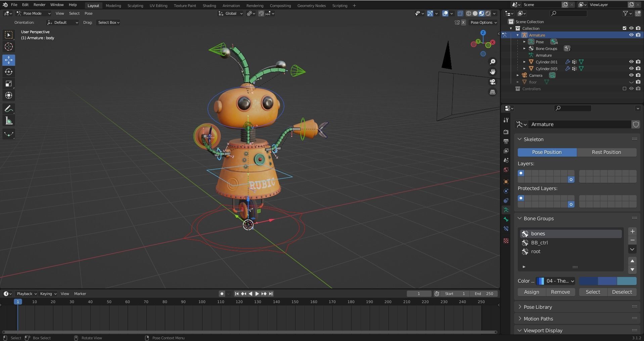Open the Drag Select Box dropdown
Screen dimensions: 644x341
click(x=108, y=22)
